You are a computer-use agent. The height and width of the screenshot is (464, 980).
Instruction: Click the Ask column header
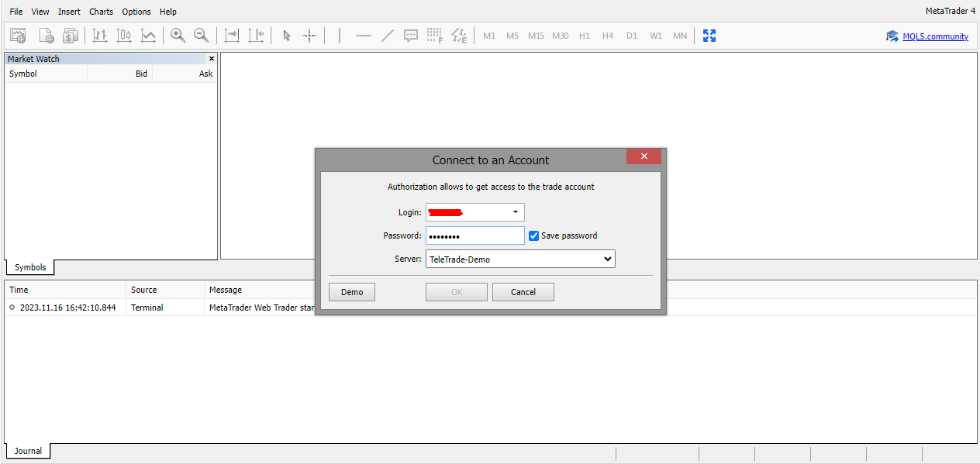[x=185, y=74]
